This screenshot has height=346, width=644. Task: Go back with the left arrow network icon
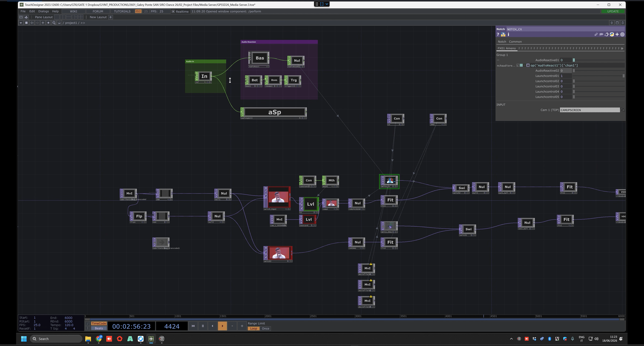tap(32, 23)
